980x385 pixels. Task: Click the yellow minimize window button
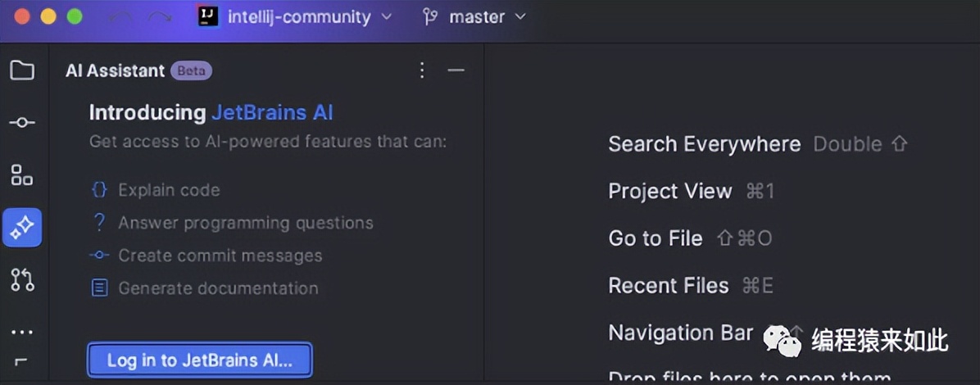(x=48, y=16)
